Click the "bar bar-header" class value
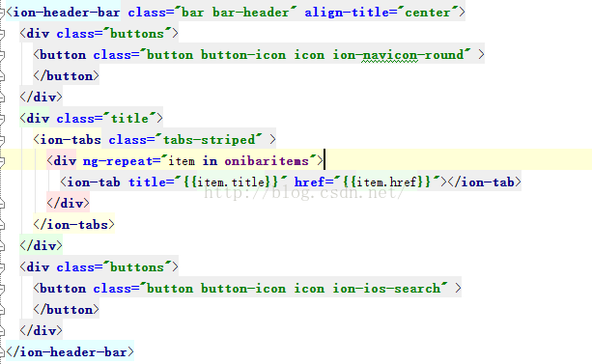Viewport: 592px width, 364px height. pyautogui.click(x=236, y=13)
